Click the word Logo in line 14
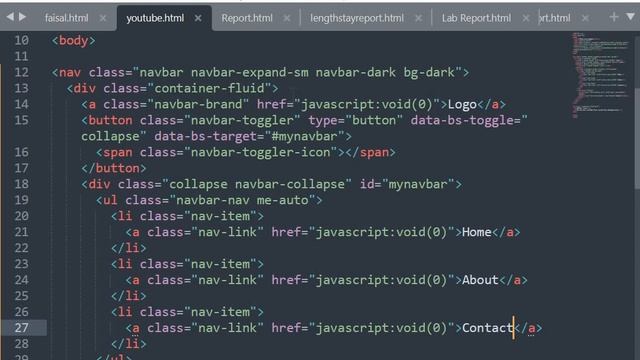This screenshot has height=360, width=640. (x=462, y=104)
